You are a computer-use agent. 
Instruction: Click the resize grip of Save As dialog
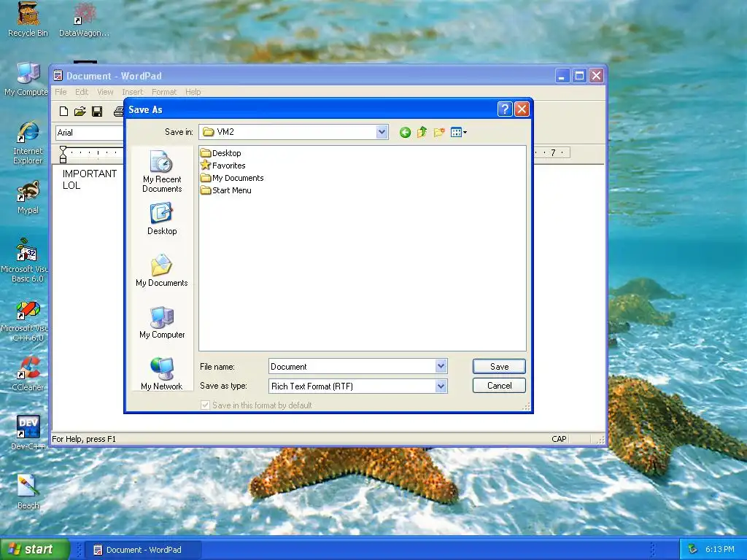point(527,406)
